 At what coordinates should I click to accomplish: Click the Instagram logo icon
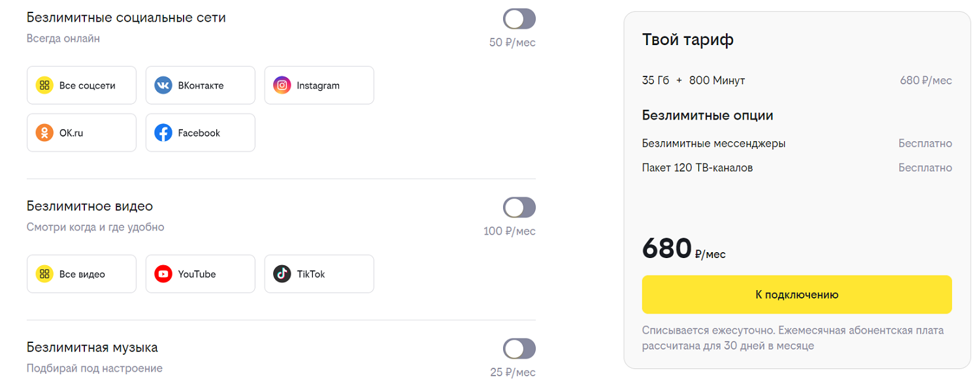click(282, 85)
